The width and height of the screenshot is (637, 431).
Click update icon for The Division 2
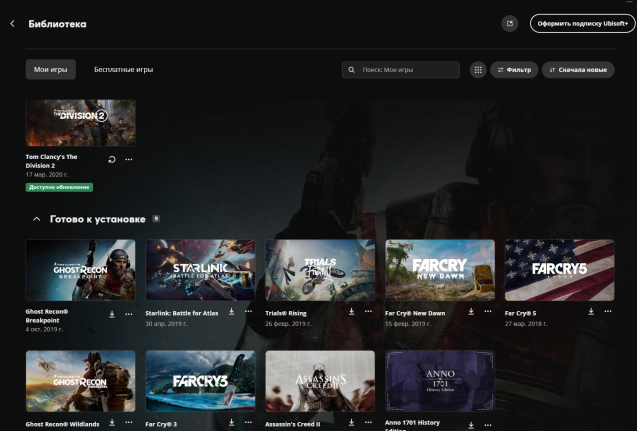pyautogui.click(x=111, y=159)
